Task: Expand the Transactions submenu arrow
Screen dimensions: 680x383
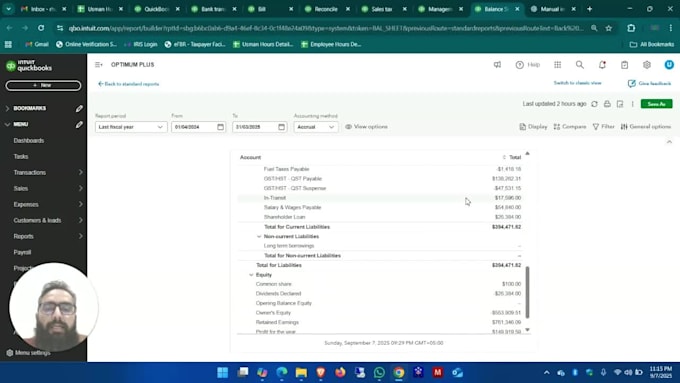Action: 81,173
